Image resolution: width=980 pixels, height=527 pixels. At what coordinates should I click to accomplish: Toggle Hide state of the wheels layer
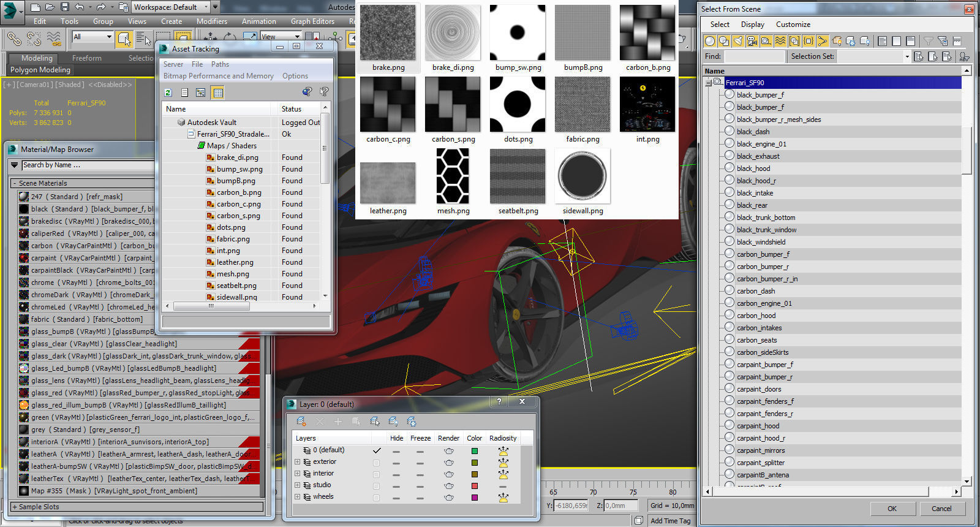pos(396,497)
